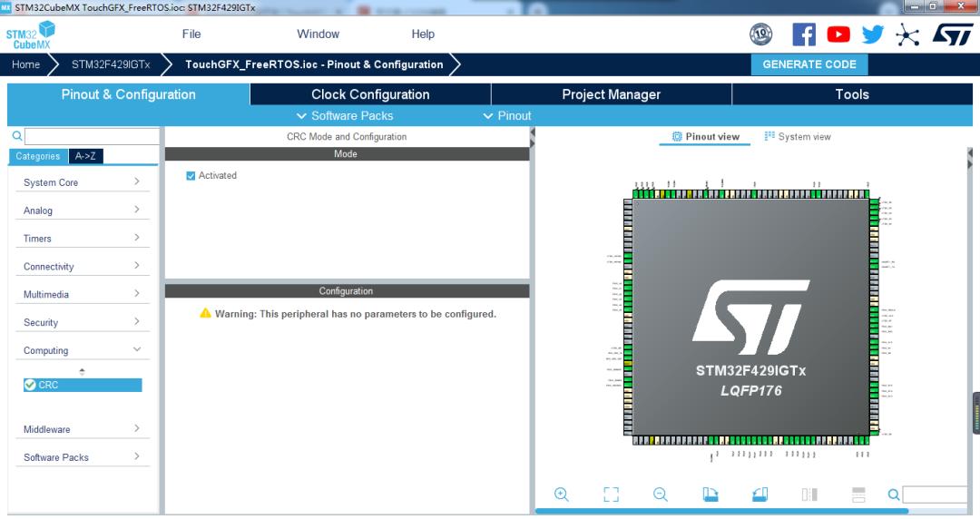Flip the chip vertically
The width and height of the screenshot is (980, 519).
point(858,495)
